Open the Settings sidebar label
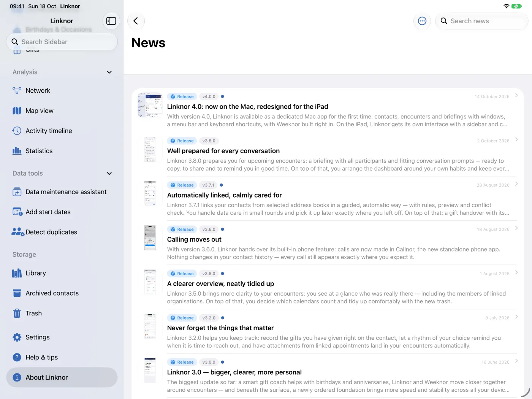This screenshot has height=399, width=532. coord(38,337)
